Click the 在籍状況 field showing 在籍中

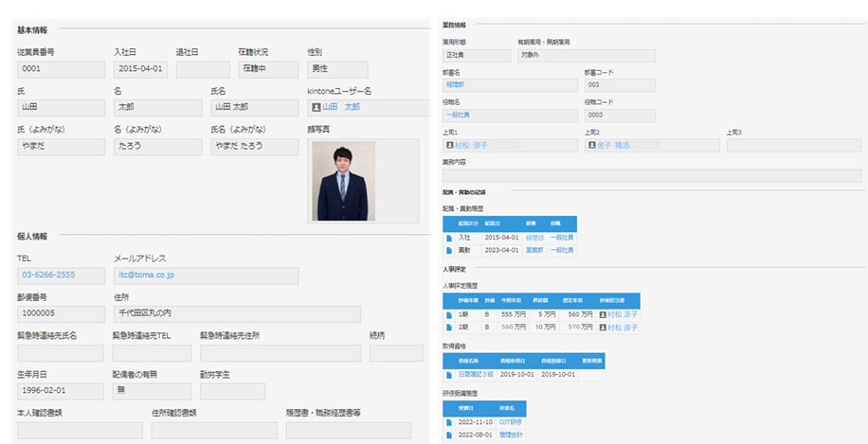pyautogui.click(x=268, y=70)
